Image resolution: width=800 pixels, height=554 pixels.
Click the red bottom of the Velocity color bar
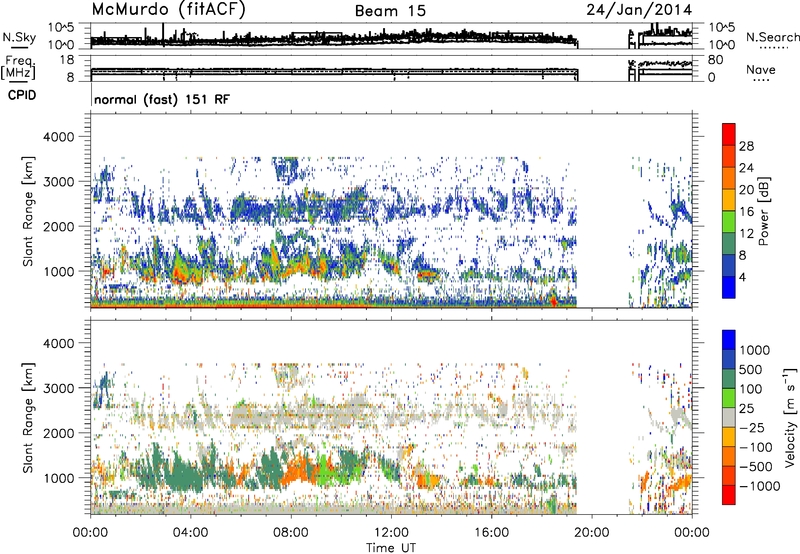pos(729,495)
